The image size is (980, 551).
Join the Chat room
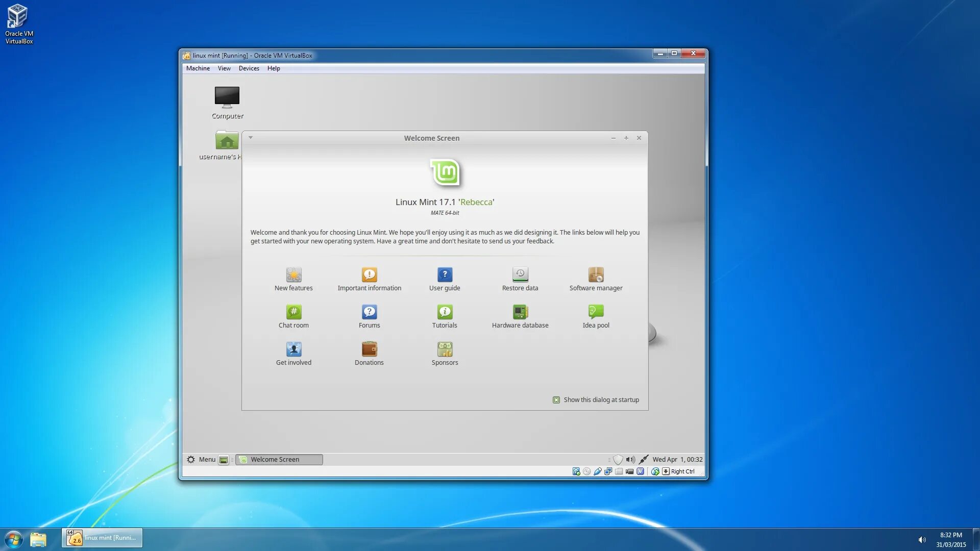(293, 317)
